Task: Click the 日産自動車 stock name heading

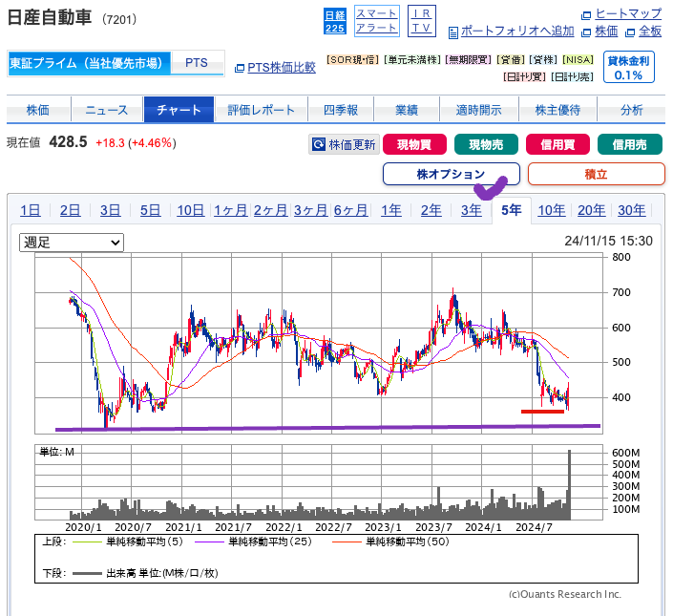Action: [x=50, y=17]
